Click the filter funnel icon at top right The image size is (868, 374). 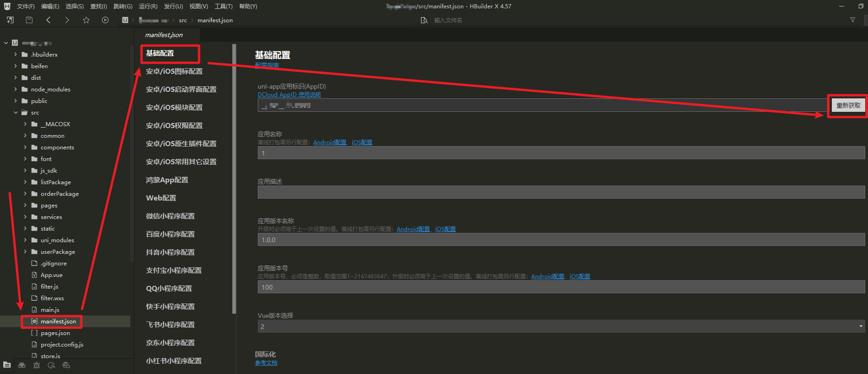tap(853, 20)
